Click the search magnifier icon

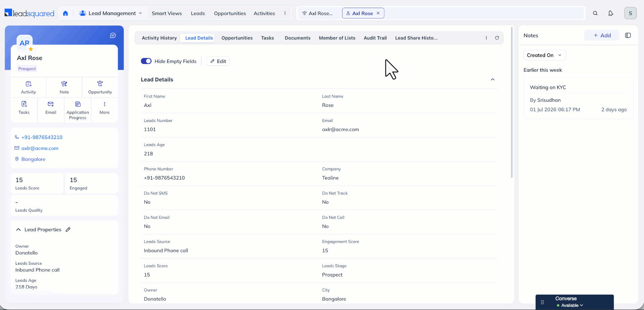click(x=595, y=13)
